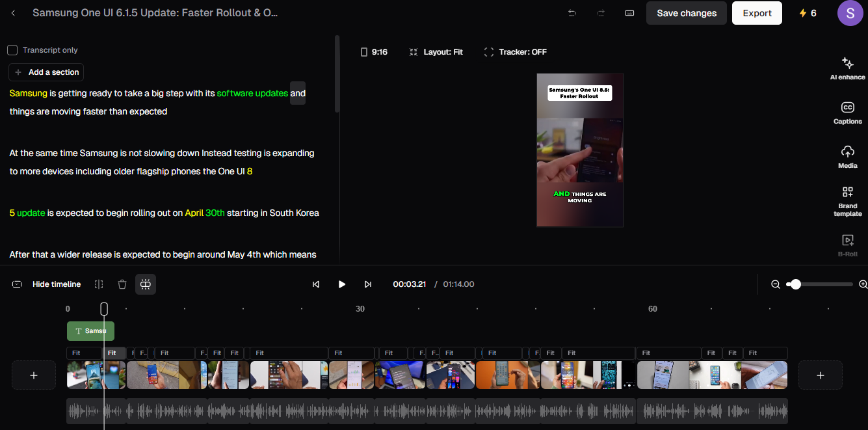Open the selected Fit label at the playhead
Image resolution: width=868 pixels, height=430 pixels.
[x=114, y=353]
